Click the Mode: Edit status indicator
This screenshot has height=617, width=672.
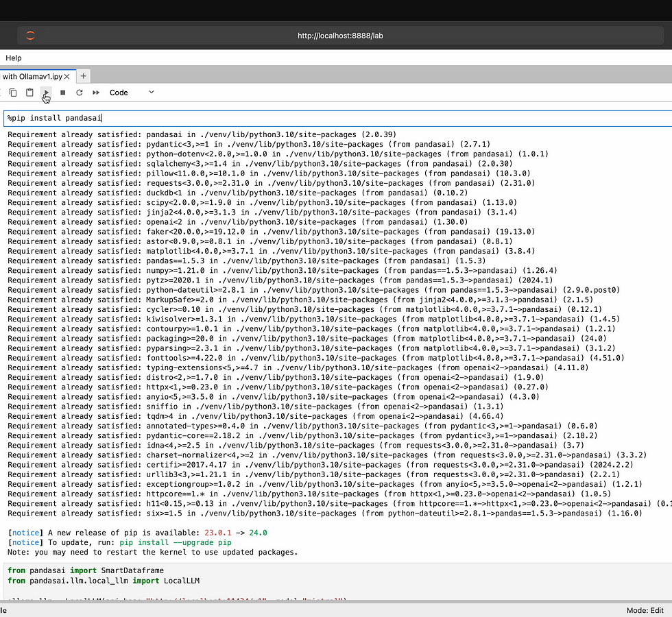pos(645,609)
